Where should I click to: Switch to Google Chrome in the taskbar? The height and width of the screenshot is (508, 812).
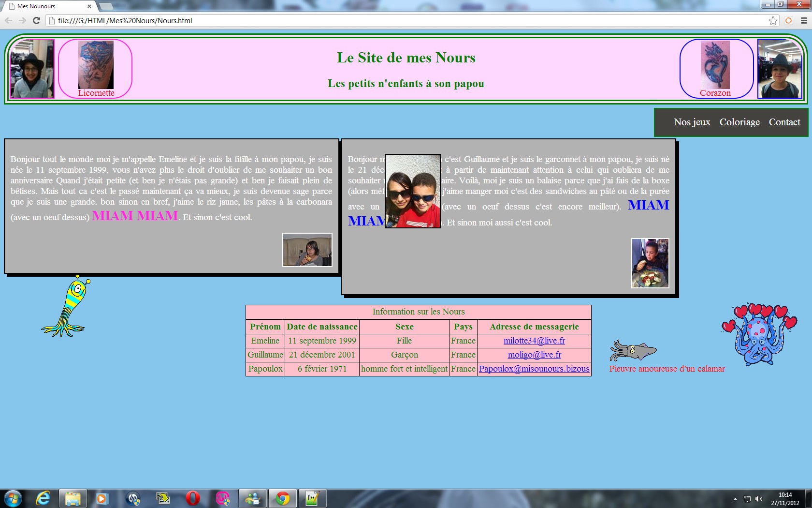283,498
